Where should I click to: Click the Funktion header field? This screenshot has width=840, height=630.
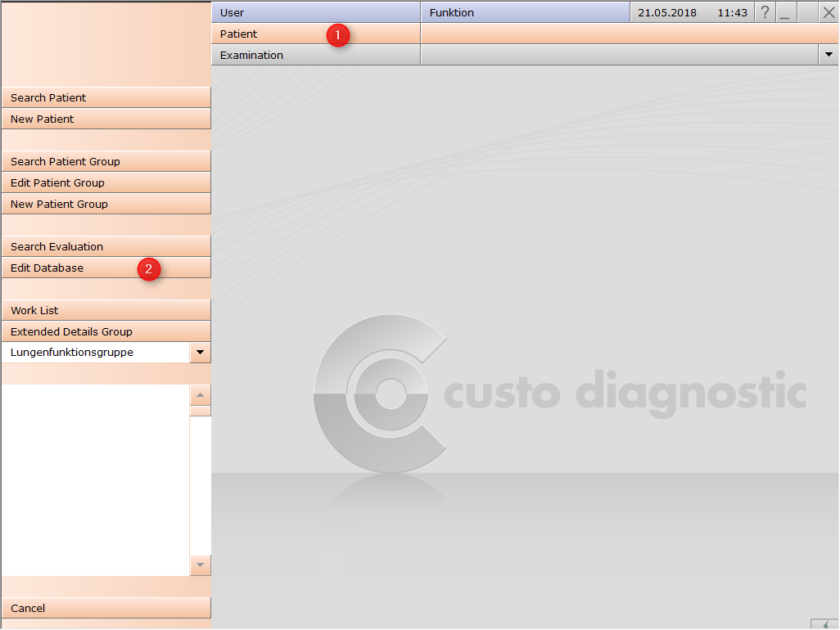click(x=525, y=12)
